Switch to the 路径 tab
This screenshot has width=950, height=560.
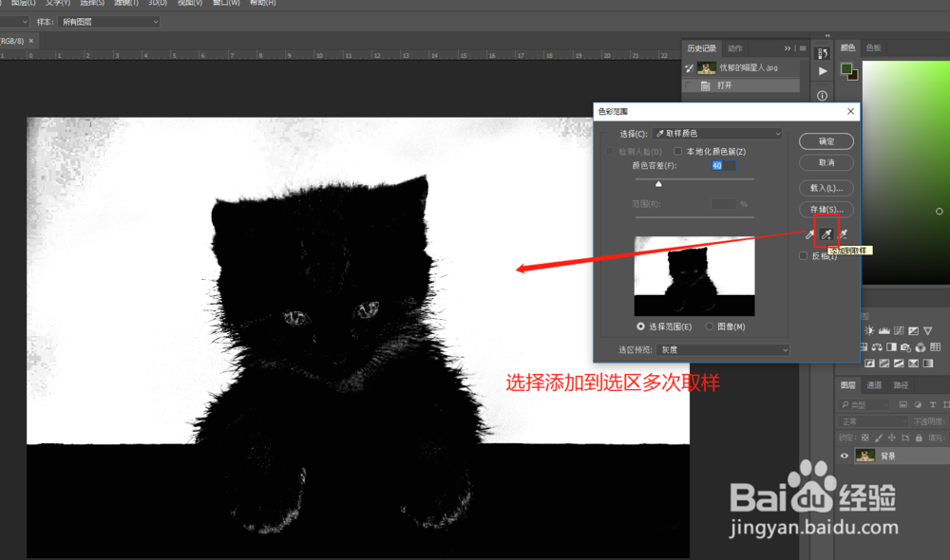pos(901,385)
